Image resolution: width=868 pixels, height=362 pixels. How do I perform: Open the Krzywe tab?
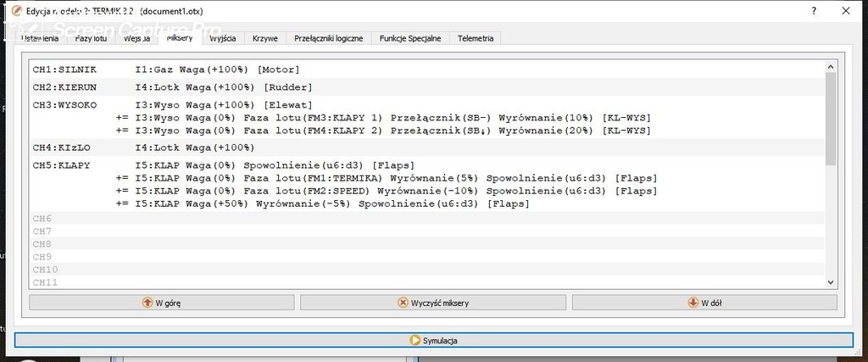click(265, 38)
